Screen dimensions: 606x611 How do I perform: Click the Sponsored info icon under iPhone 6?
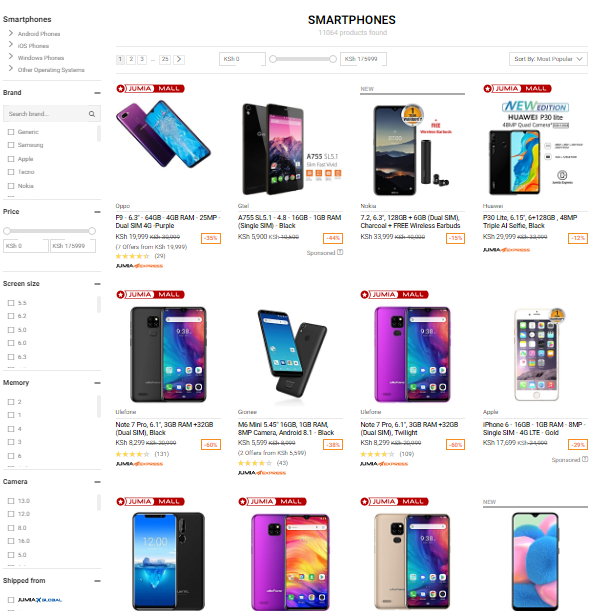(x=585, y=459)
